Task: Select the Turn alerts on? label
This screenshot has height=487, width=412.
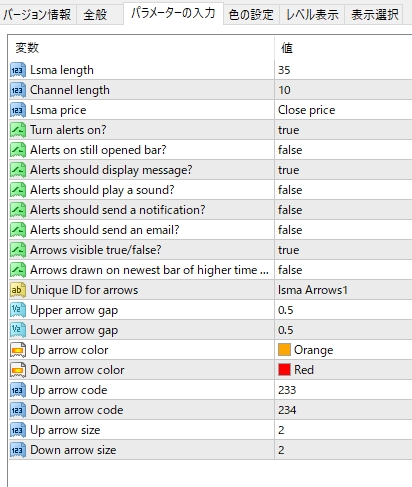Action: [68, 130]
